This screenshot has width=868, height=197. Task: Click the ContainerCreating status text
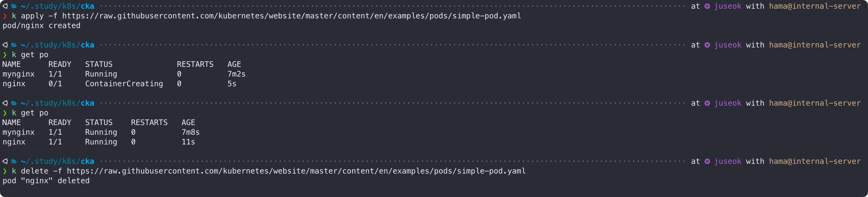pyautogui.click(x=124, y=84)
